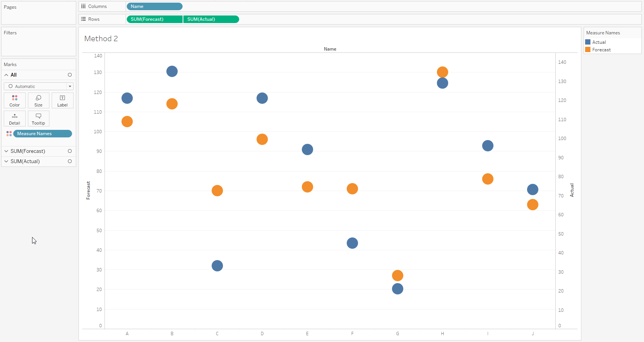
Task: Select the orange Forecast mark for F
Action: click(x=352, y=189)
